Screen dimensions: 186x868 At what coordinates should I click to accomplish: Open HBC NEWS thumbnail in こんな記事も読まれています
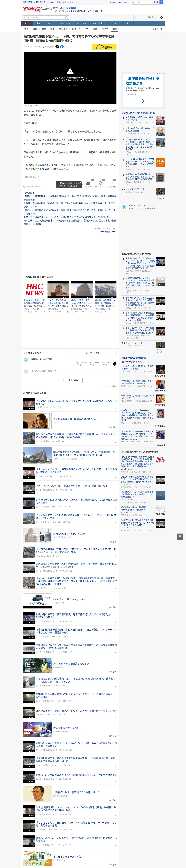pyautogui.click(x=34, y=289)
